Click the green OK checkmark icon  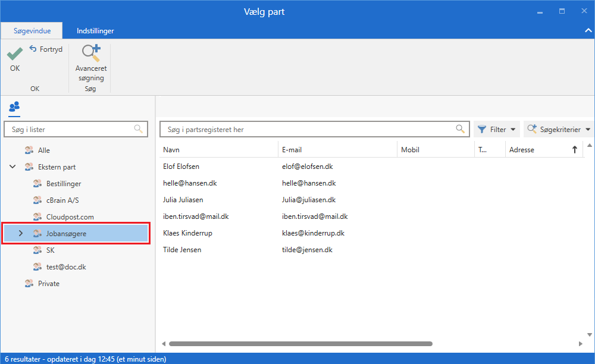coord(15,54)
